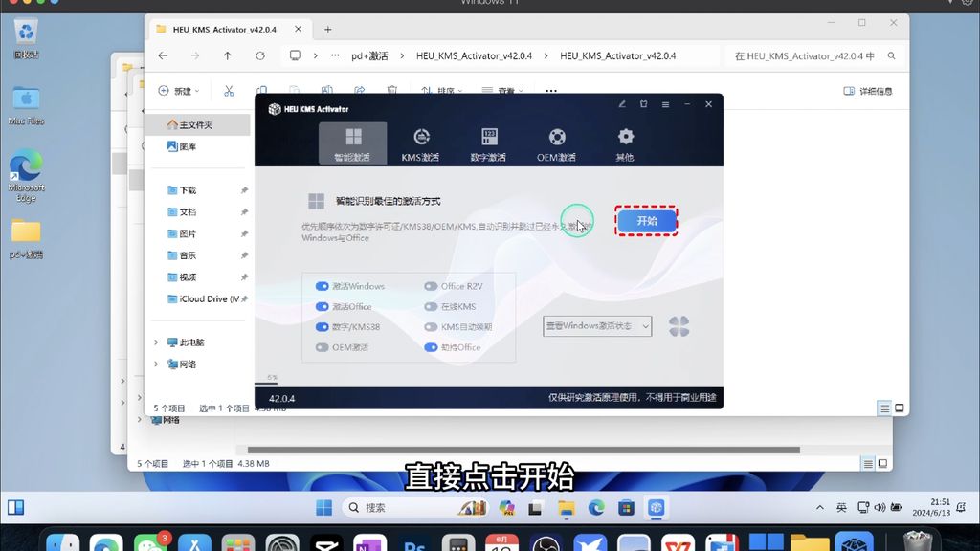Click the shirt skin icon in activator title bar
Screen dimensions: 980x551
pos(644,104)
